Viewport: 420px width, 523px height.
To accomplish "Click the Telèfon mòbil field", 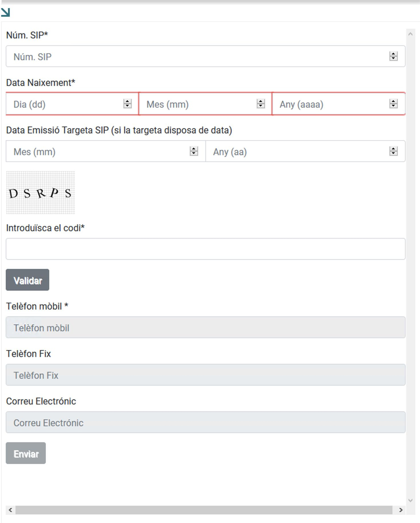I will point(205,327).
